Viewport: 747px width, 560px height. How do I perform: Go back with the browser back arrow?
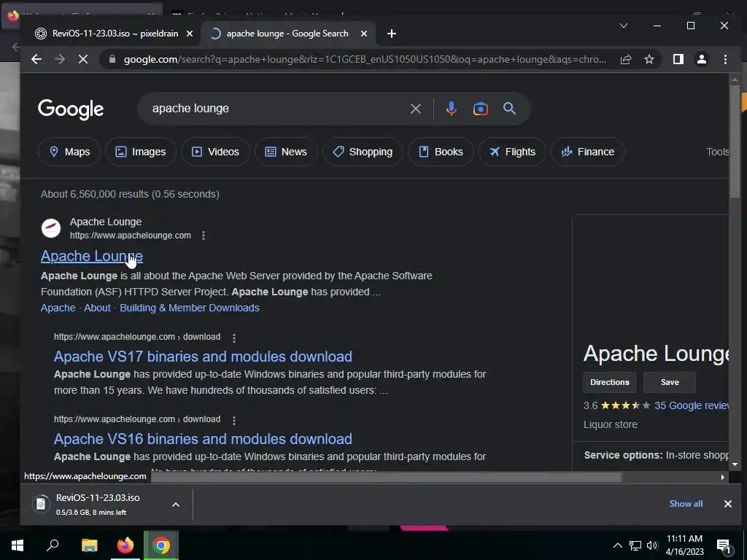[36, 60]
